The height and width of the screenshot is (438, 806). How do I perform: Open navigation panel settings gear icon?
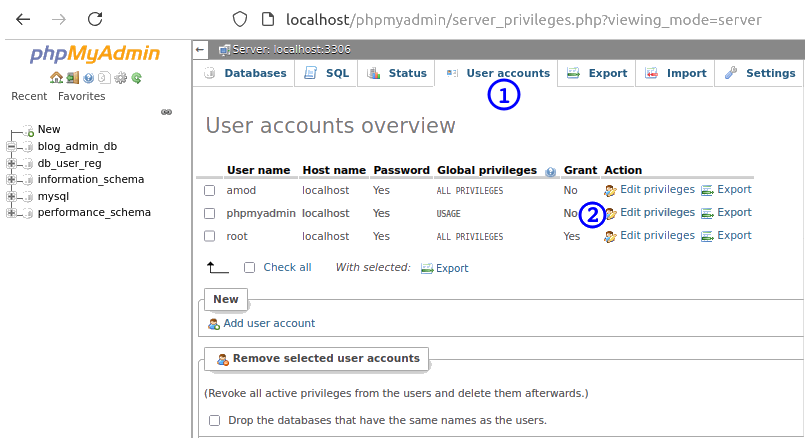point(120,78)
